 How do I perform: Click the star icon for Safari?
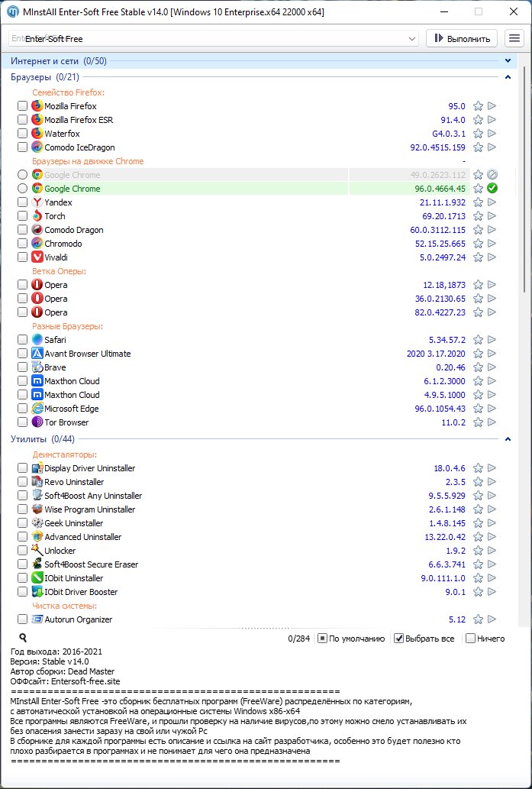coord(479,340)
